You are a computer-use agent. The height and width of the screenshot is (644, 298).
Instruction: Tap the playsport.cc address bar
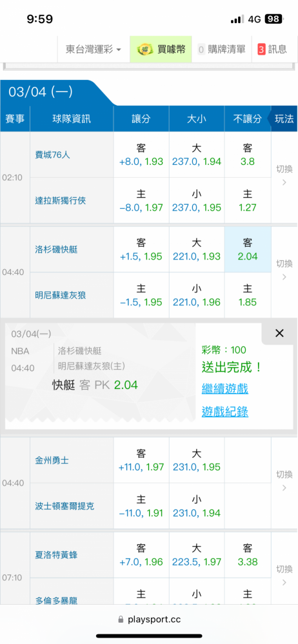[x=149, y=620]
